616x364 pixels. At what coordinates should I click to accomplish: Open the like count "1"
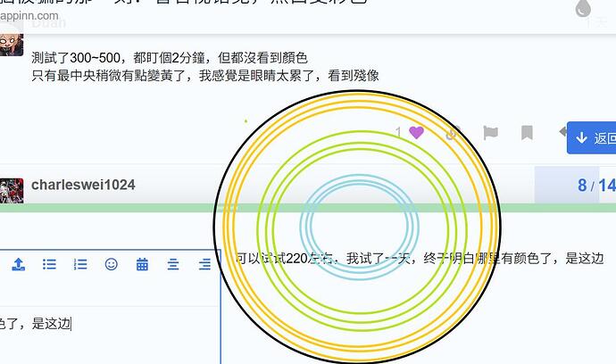click(398, 132)
